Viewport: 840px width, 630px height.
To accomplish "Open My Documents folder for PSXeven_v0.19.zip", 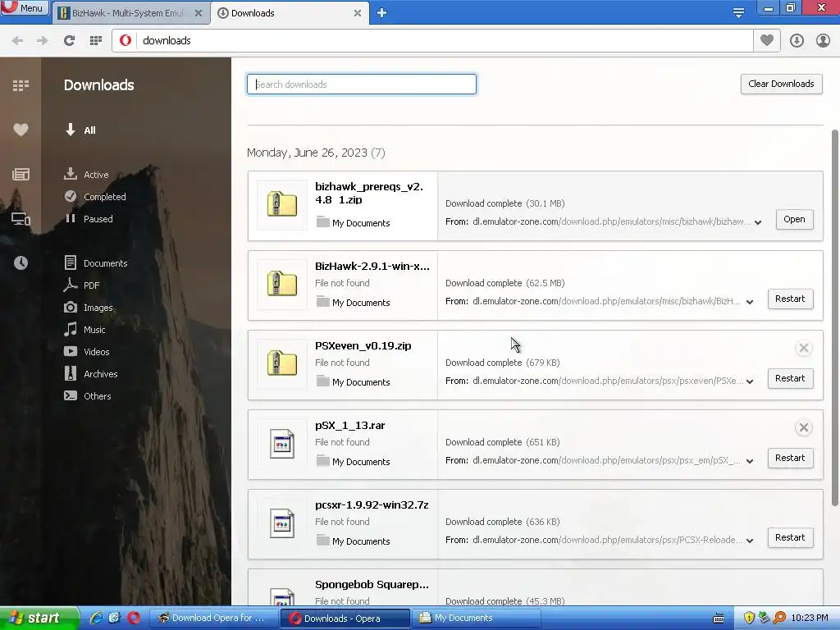I will tap(353, 382).
